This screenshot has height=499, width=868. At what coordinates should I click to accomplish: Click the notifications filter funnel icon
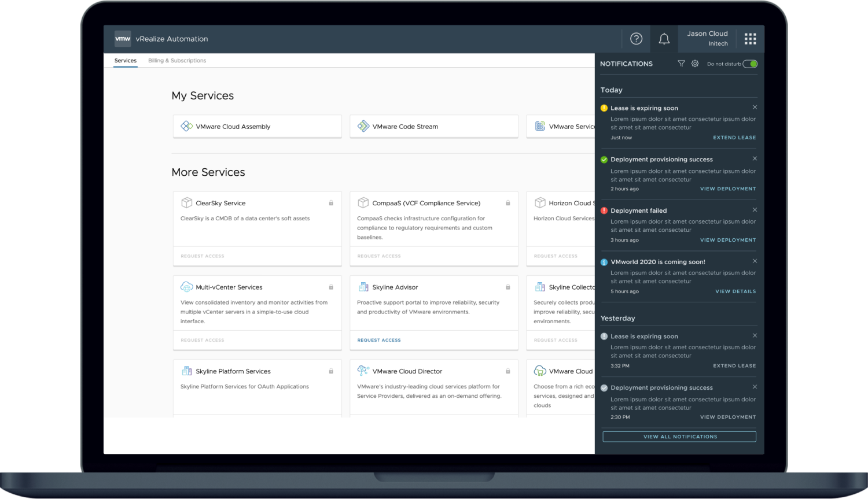click(681, 64)
